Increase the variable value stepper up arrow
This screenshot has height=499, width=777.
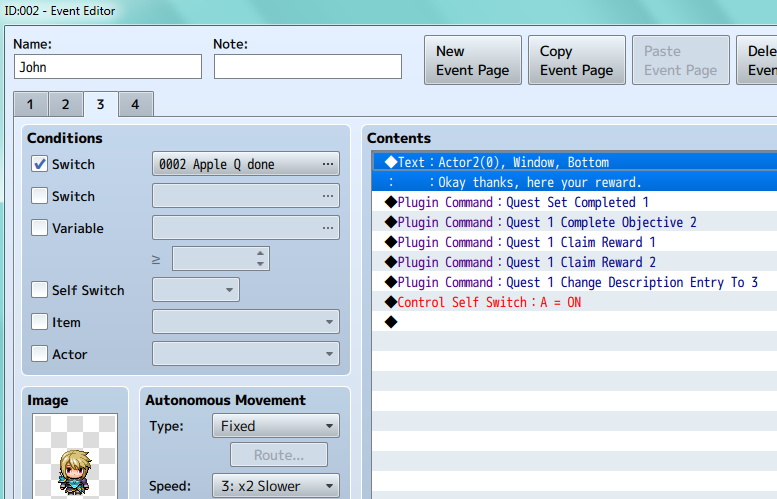260,253
